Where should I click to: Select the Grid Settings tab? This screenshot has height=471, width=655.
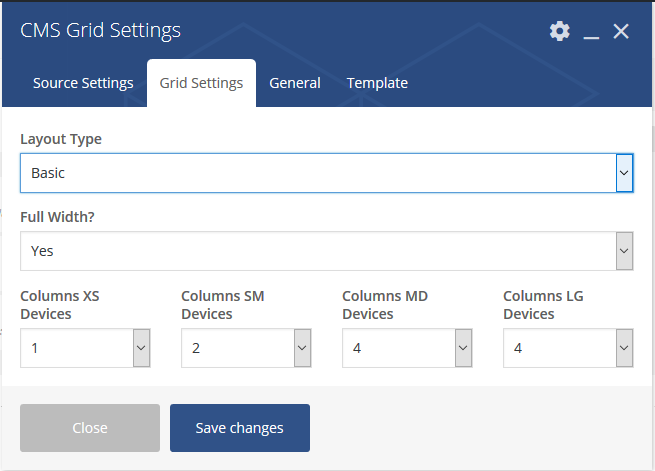(x=201, y=83)
